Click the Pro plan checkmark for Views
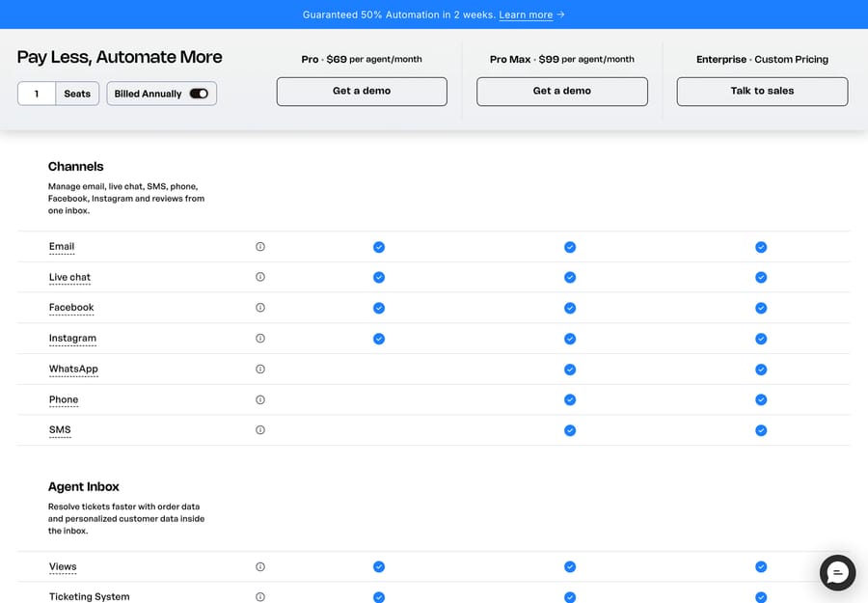Screen dimensions: 868x603 coord(379,566)
